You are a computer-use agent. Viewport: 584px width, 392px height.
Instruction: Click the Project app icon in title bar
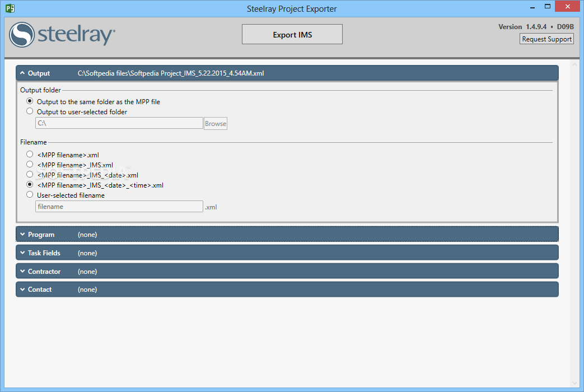click(x=10, y=8)
